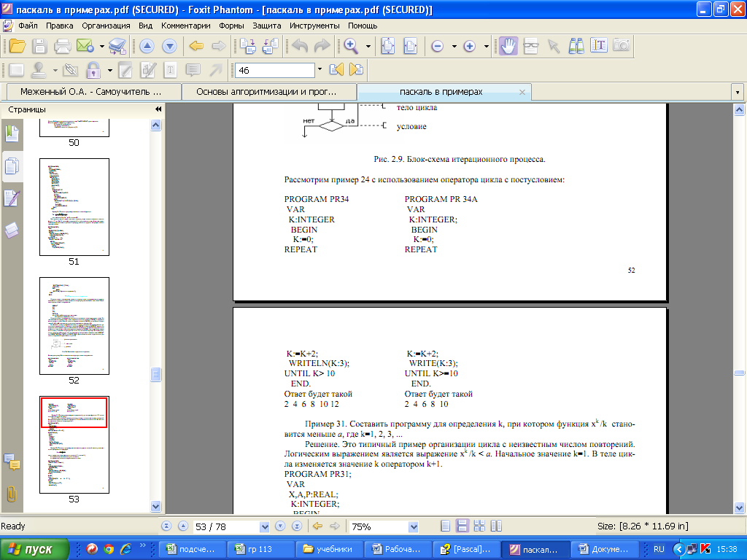This screenshot has height=560, width=747.
Task: Open учебники folder in taskbar
Action: click(330, 549)
